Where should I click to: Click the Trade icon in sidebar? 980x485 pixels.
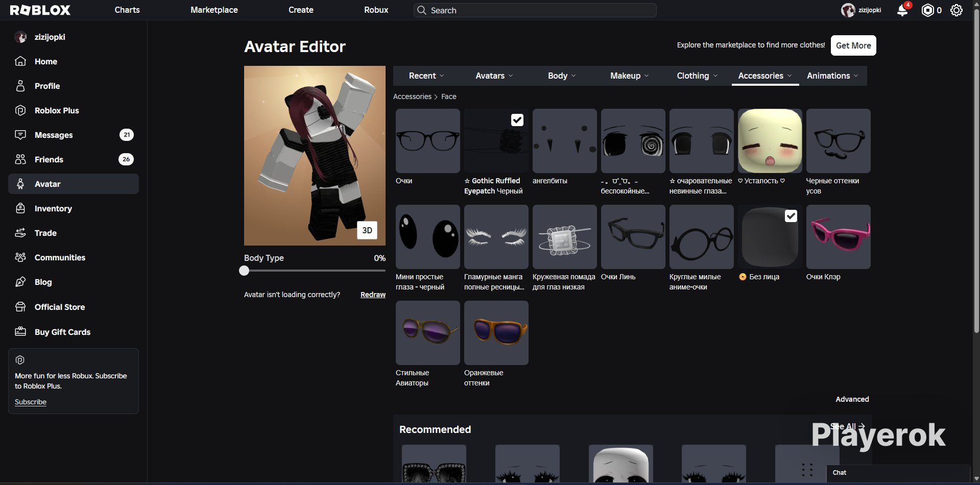tap(20, 233)
